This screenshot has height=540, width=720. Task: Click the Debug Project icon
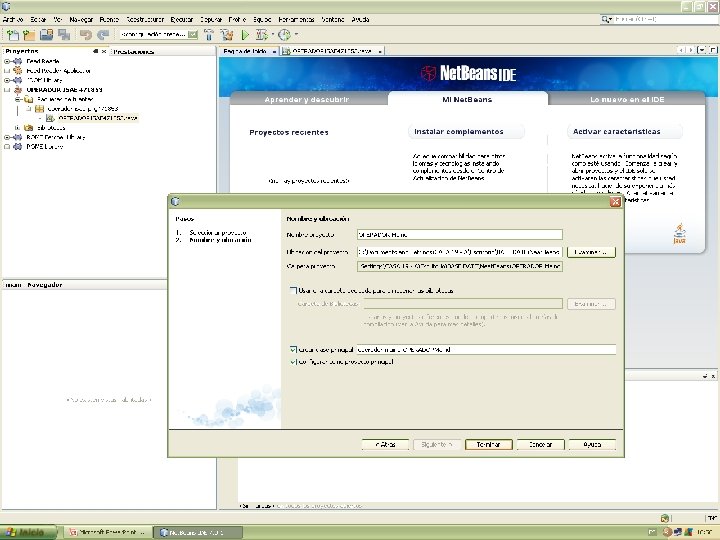pyautogui.click(x=261, y=35)
